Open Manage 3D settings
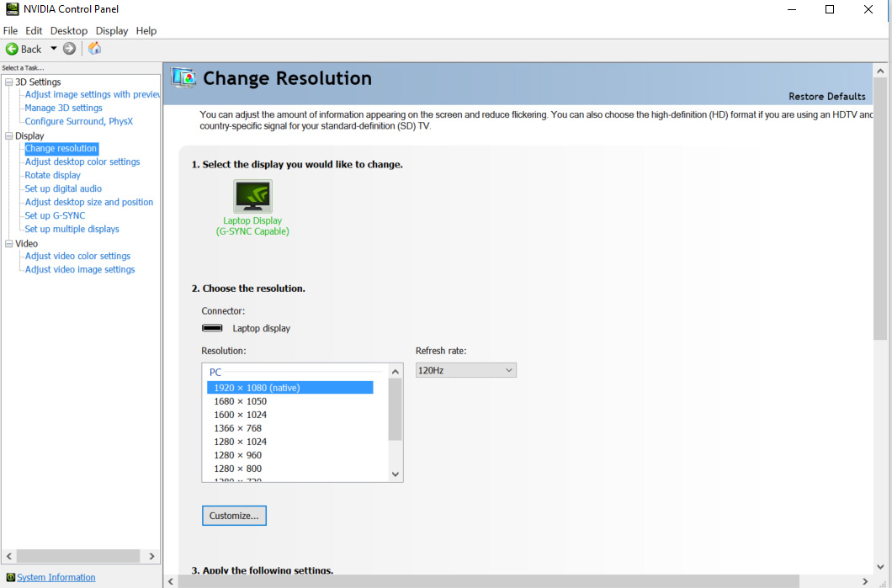892x588 pixels. click(64, 108)
